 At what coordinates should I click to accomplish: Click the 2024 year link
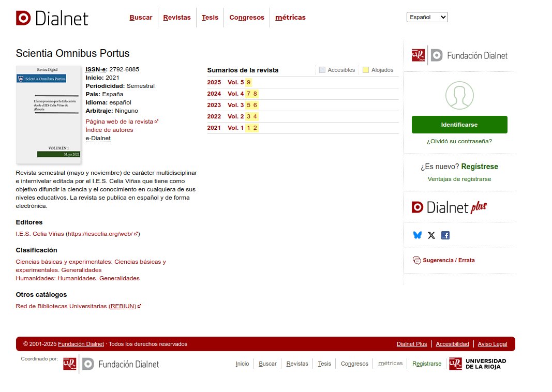(x=214, y=94)
